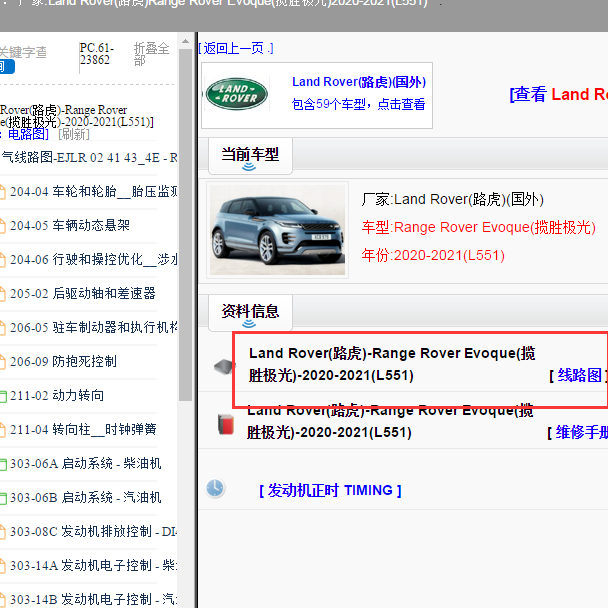Select 303-06A 启动系统 - 柴油机

[81, 463]
